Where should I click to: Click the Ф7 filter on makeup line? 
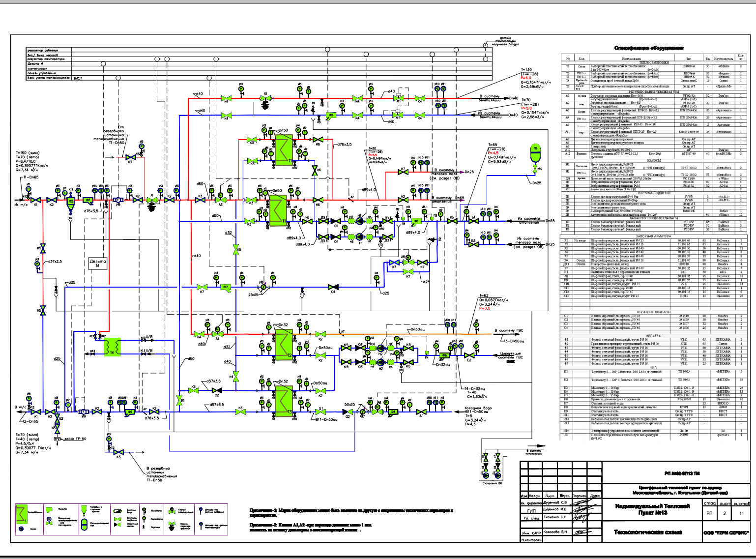click(x=226, y=287)
